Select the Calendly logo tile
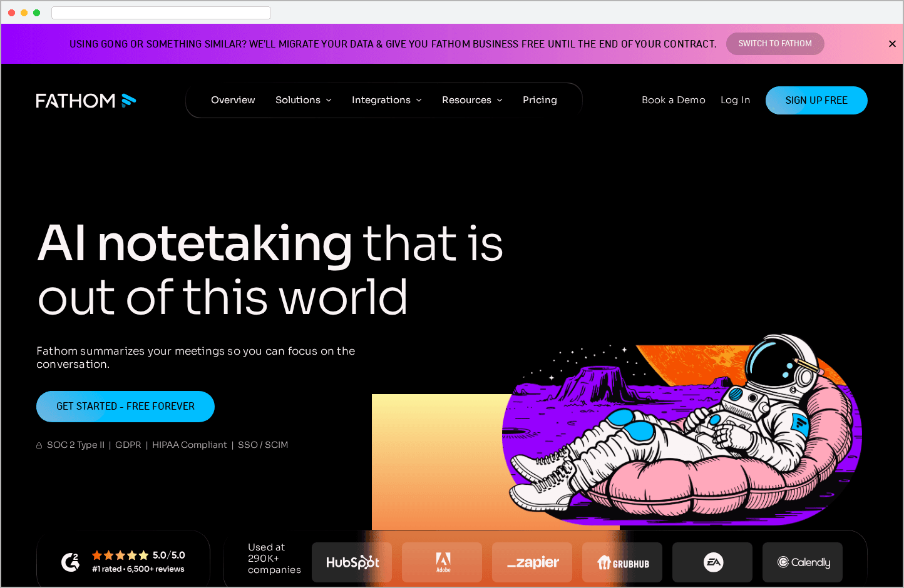904x588 pixels. [803, 562]
